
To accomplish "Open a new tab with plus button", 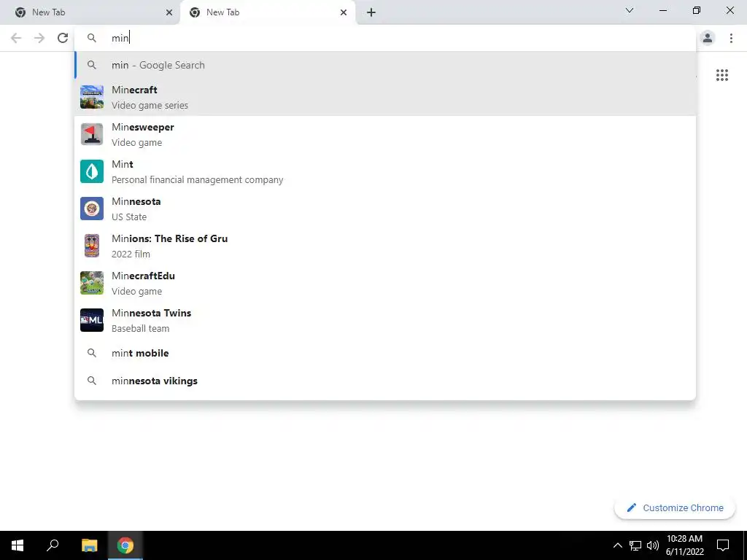I will [x=371, y=12].
